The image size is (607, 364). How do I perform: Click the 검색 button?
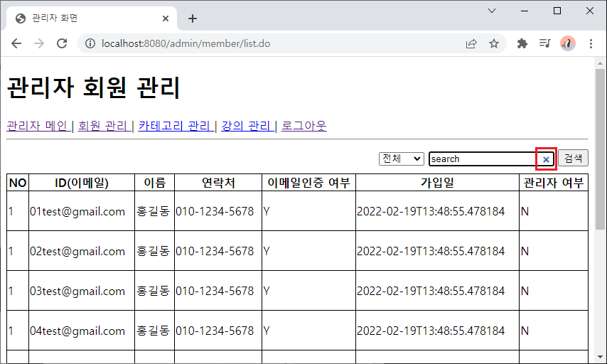tap(573, 158)
